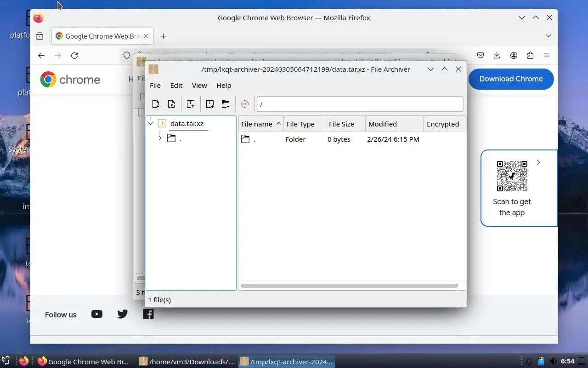Click Firefox View recent browsing icon

click(x=40, y=36)
